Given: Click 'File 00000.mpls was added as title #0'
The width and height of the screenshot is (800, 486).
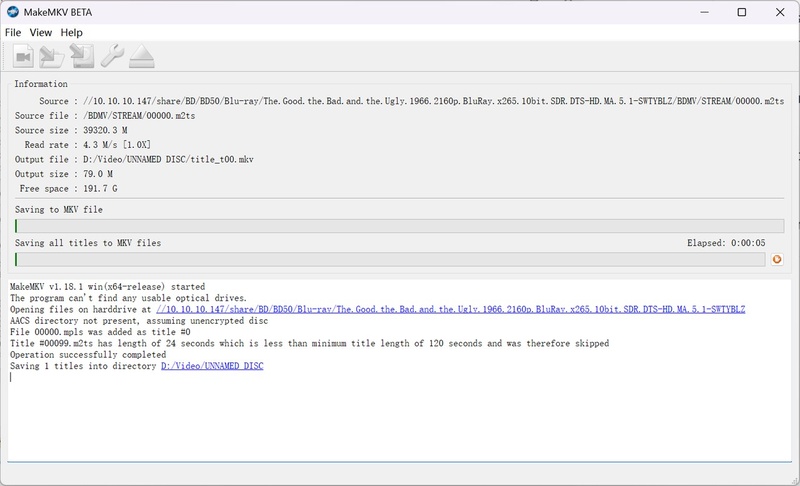Looking at the screenshot, I should point(100,332).
